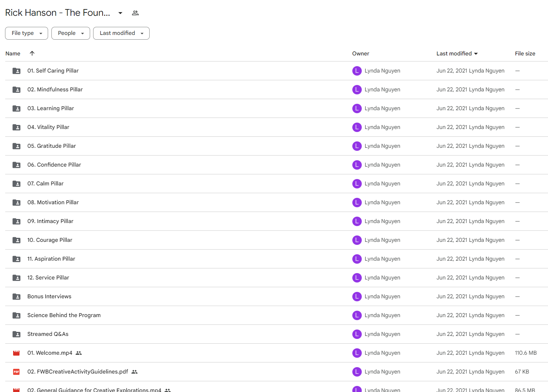Open the folder title dropdown arrow
The image size is (548, 392).
click(120, 13)
